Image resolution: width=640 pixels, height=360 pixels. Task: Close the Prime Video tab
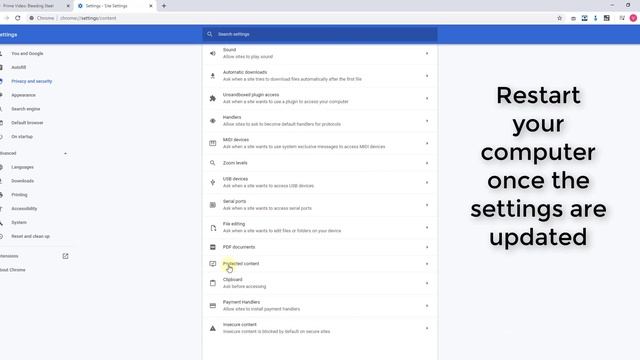coord(68,6)
